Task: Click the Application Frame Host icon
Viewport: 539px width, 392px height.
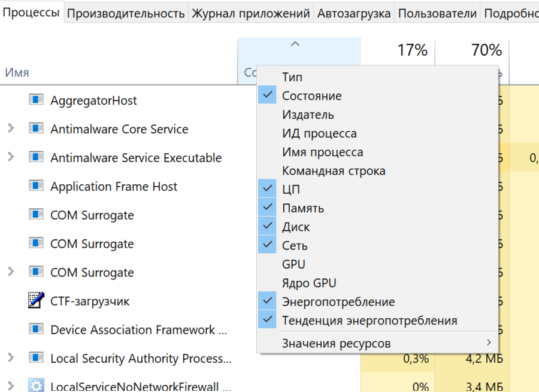Action: pos(37,186)
